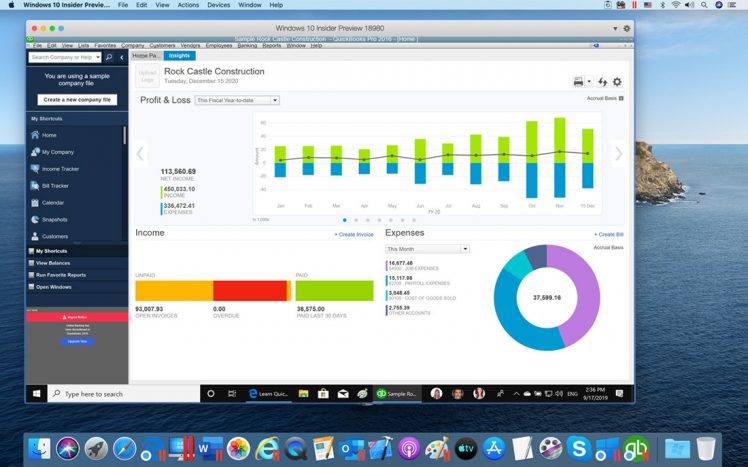Click Create a new company file button
Viewport: 748px width, 467px height.
[x=77, y=100]
